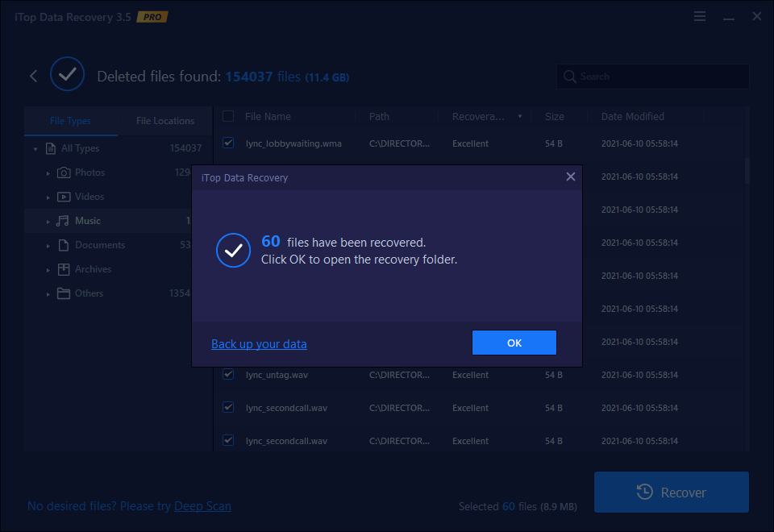Uncheck lync_lobbywaiting.wma file checkbox
The height and width of the screenshot is (532, 774).
point(228,143)
